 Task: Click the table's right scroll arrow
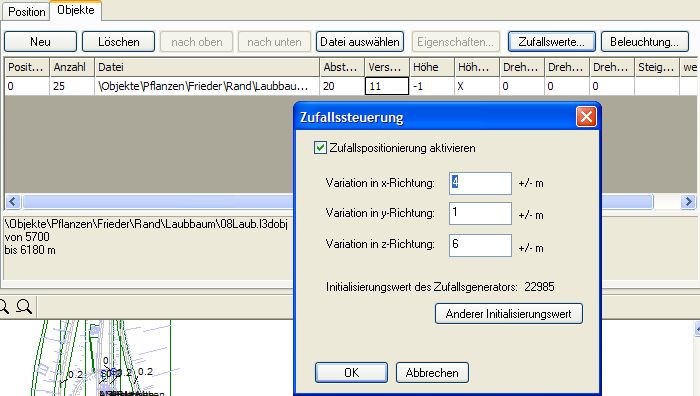(688, 202)
